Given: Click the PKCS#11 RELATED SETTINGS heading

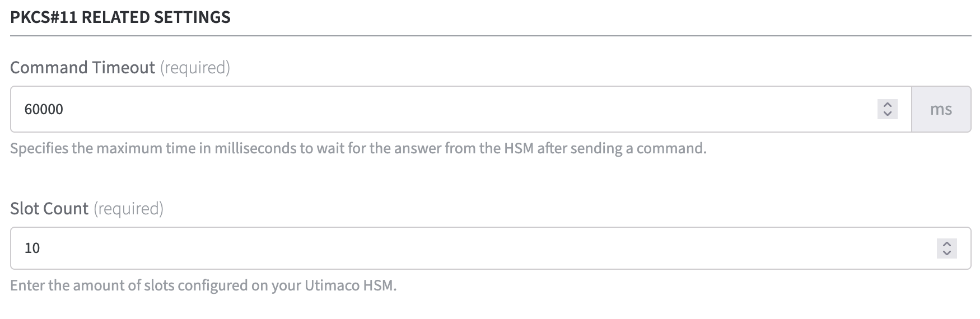Looking at the screenshot, I should [120, 17].
